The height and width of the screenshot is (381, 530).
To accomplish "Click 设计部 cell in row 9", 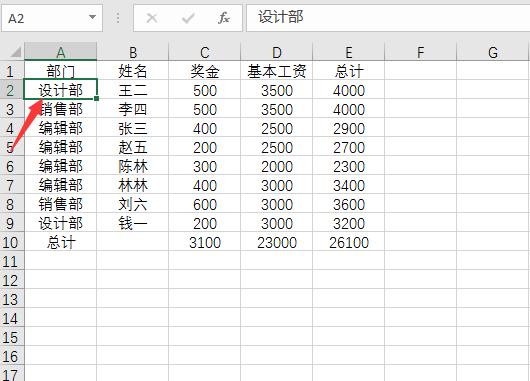I will [61, 223].
